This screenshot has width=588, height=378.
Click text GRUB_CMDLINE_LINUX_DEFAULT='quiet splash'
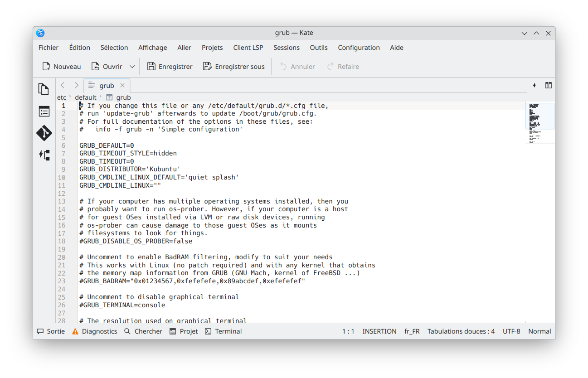click(159, 177)
